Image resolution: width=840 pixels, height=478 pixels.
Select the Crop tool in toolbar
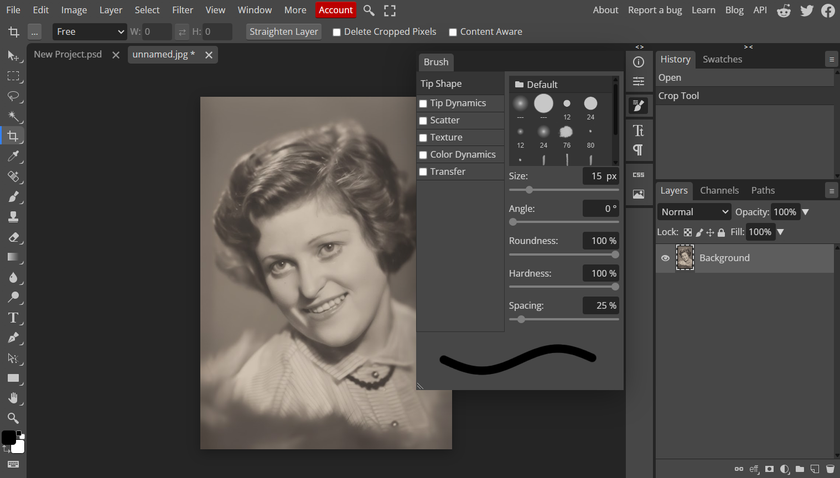coord(13,136)
